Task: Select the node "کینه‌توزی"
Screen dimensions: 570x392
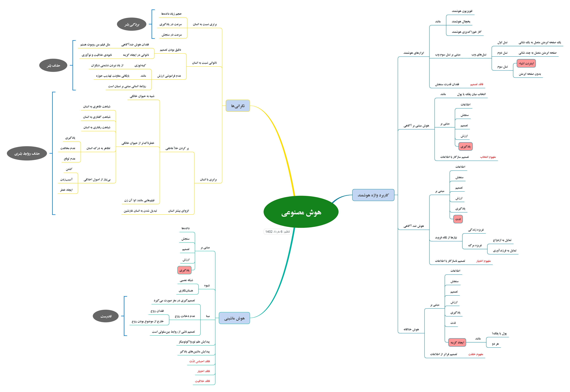Action: point(140,65)
